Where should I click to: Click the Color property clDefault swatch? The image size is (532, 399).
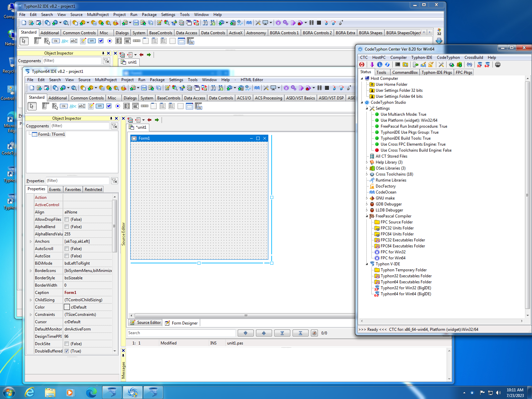(67, 307)
